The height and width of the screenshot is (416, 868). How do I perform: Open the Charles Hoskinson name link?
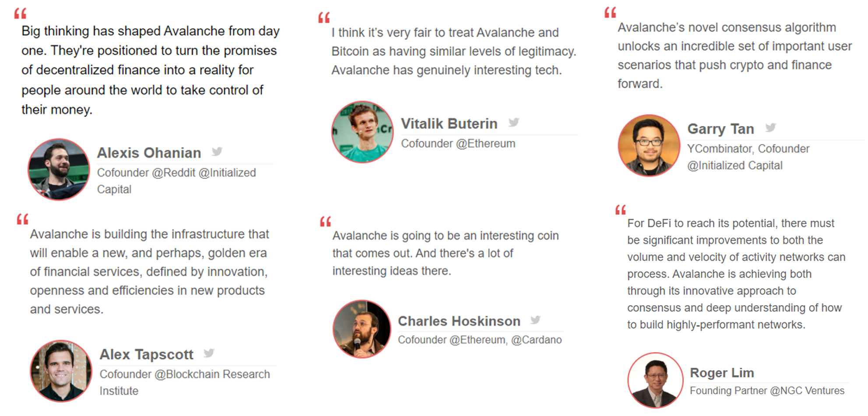(459, 321)
